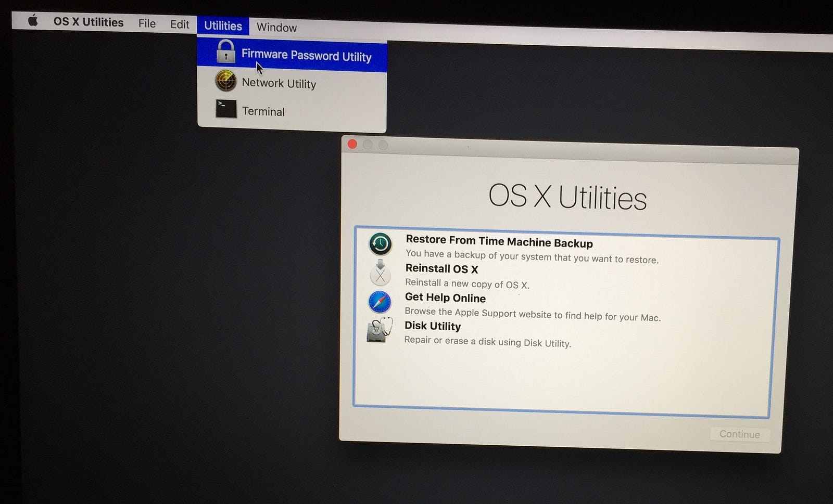Select the Reinstall OS X installer icon

click(x=381, y=273)
